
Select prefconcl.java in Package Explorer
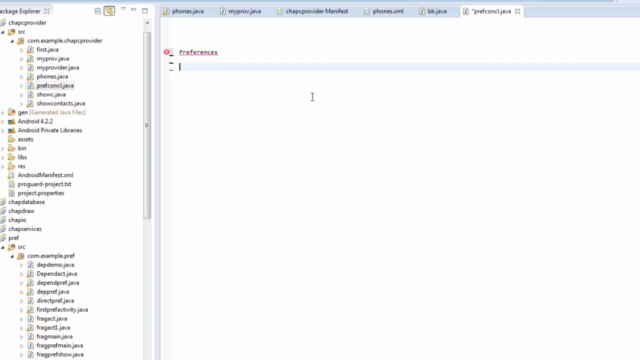[55, 86]
